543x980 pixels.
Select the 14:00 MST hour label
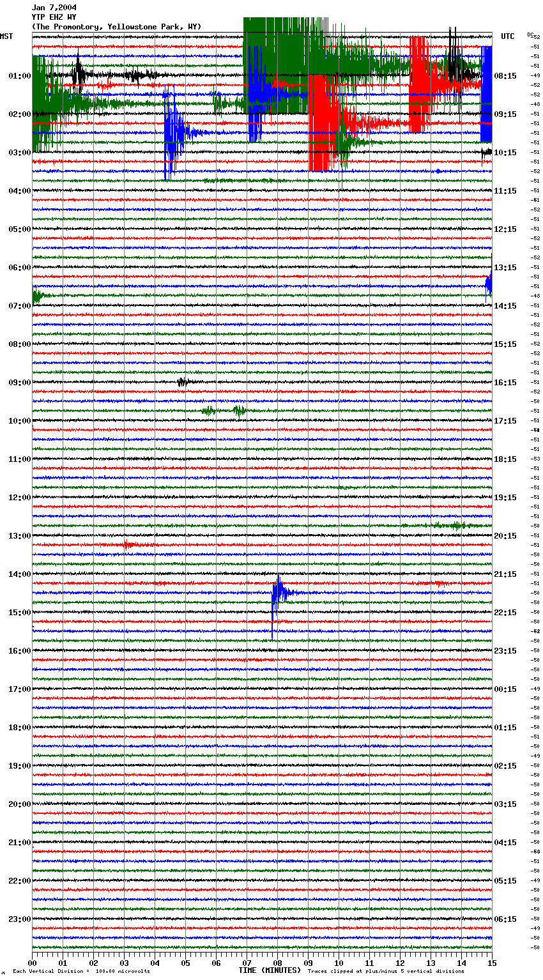click(20, 574)
